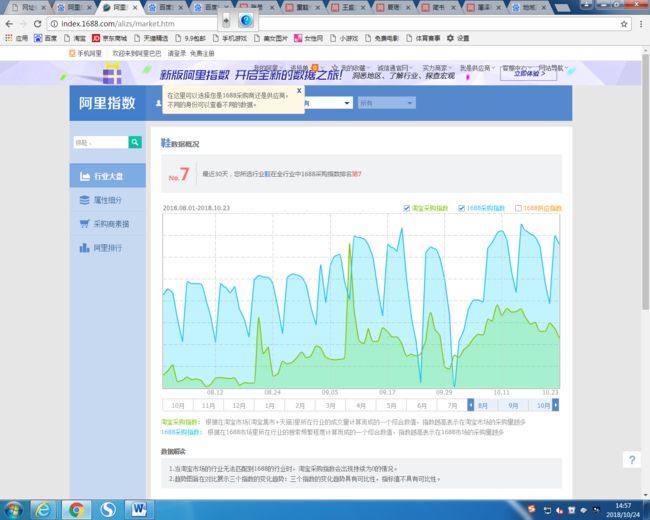Click the search input field in sidebar
This screenshot has width=650, height=520.
pyautogui.click(x=101, y=142)
